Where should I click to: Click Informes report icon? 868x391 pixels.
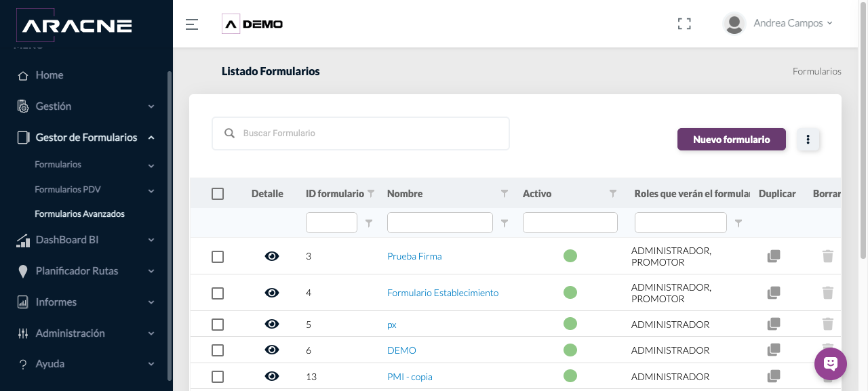[x=23, y=302]
